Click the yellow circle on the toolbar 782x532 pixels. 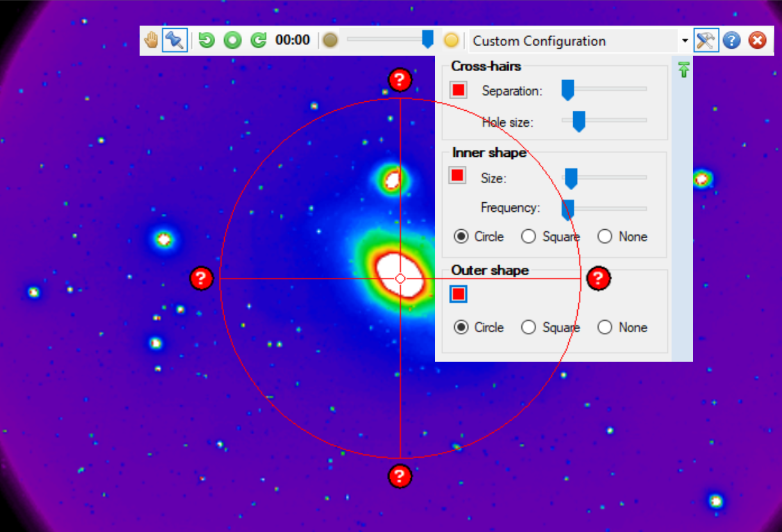tap(451, 40)
